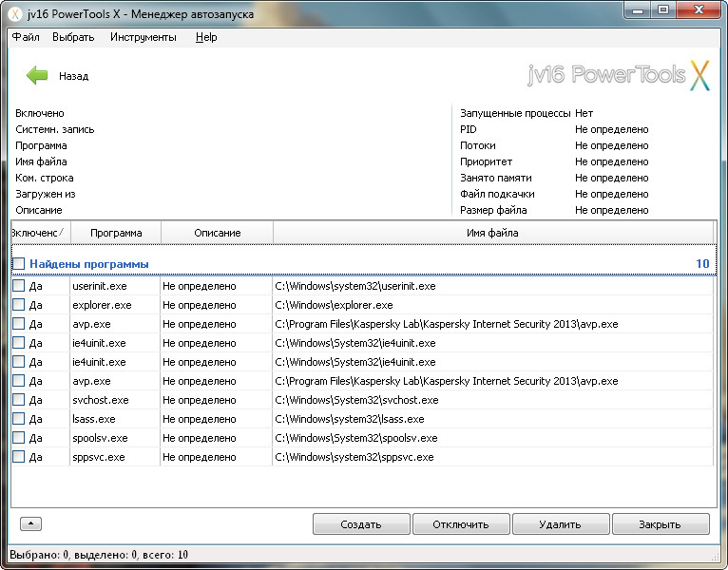Screen dimensions: 728x570
Task: Select path C:\Windows\system32\userinit.exe
Action: [x=355, y=286]
